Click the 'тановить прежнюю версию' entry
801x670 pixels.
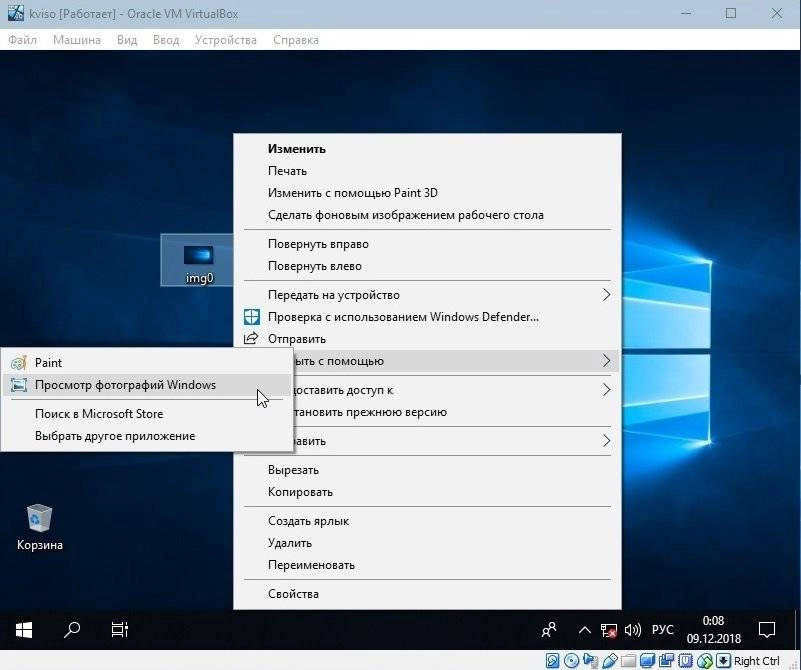point(456,412)
